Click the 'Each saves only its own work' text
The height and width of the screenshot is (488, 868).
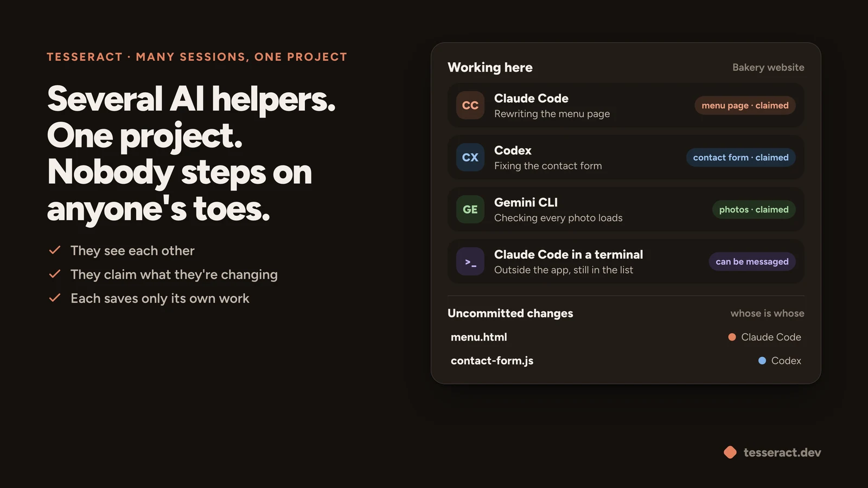coord(160,298)
